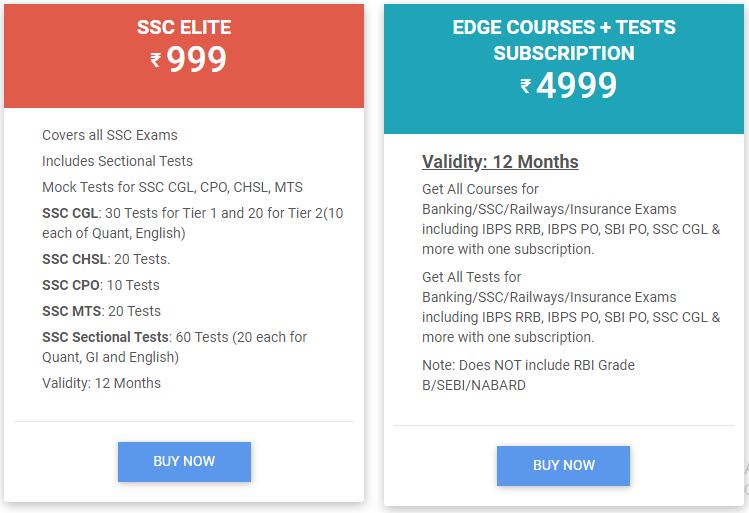Select the SSC ELITE red header
This screenshot has width=749, height=513.
pos(184,56)
